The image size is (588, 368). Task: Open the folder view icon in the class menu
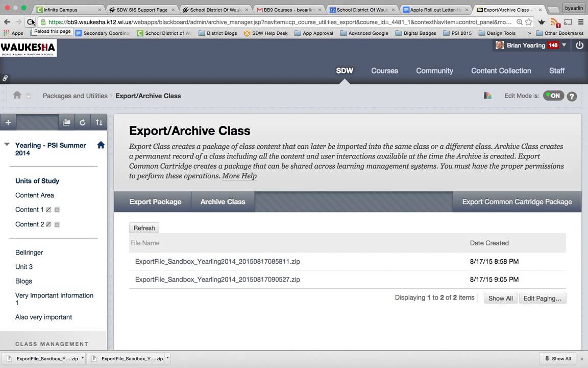click(66, 122)
